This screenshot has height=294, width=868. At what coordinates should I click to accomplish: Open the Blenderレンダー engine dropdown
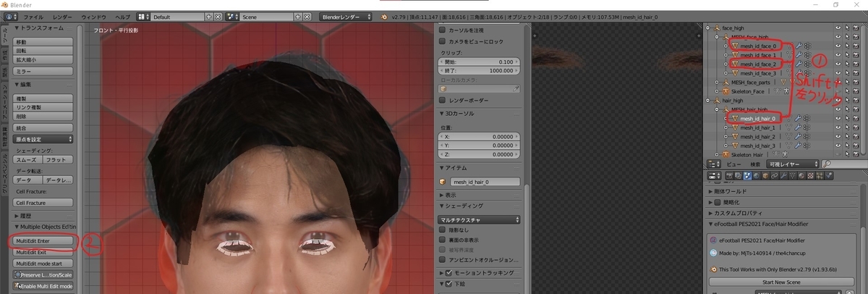click(347, 16)
